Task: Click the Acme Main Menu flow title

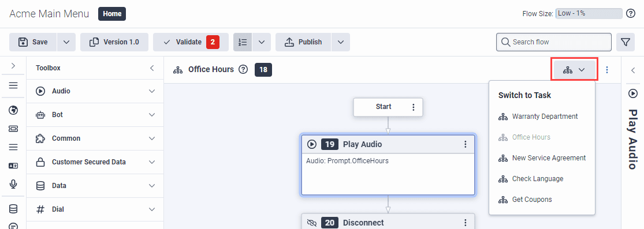Action: coord(49,13)
